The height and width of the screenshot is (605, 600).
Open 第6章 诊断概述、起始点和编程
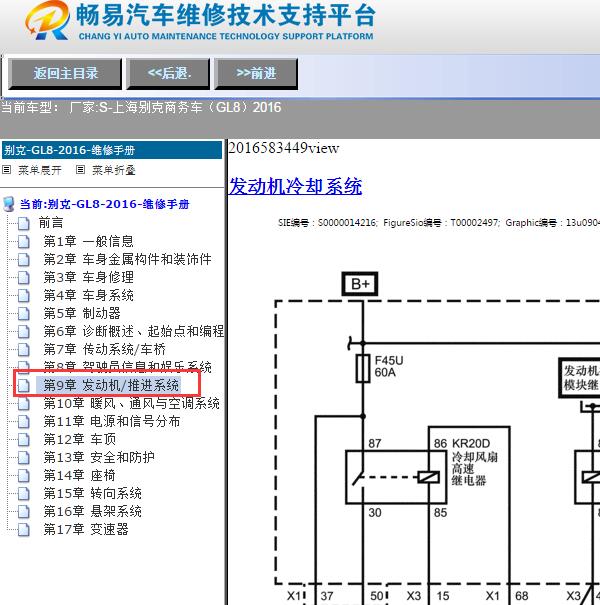tap(134, 331)
